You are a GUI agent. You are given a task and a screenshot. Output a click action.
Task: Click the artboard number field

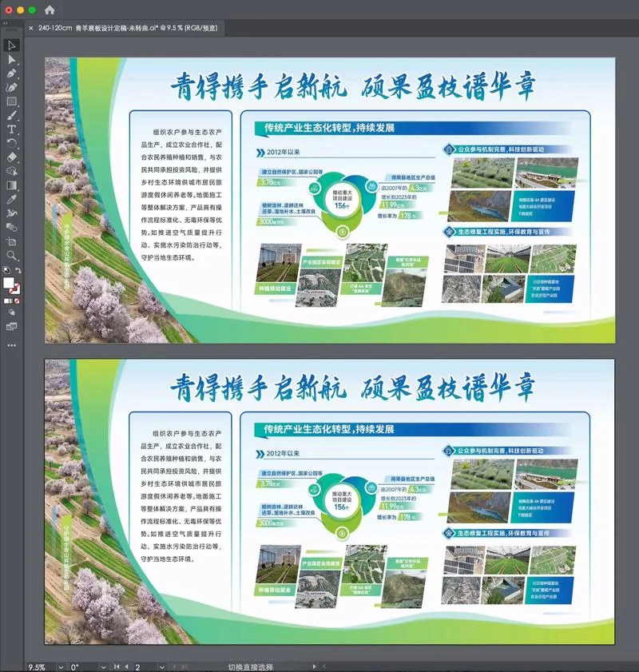pos(145,667)
